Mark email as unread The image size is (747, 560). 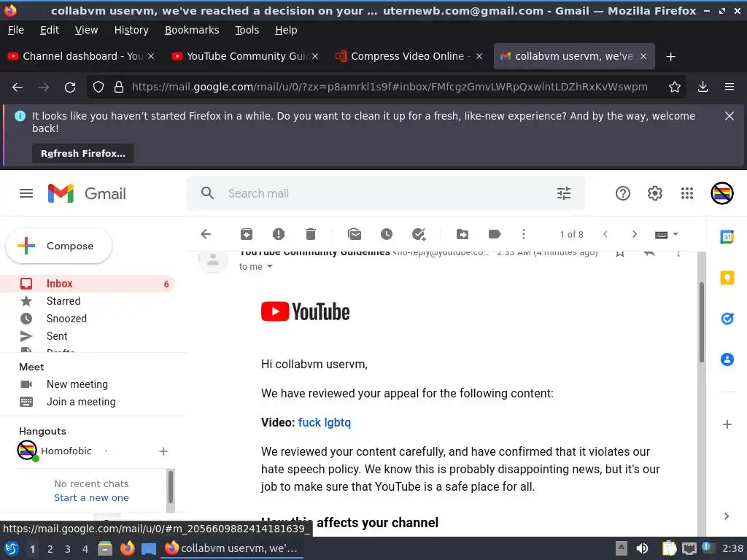click(355, 234)
